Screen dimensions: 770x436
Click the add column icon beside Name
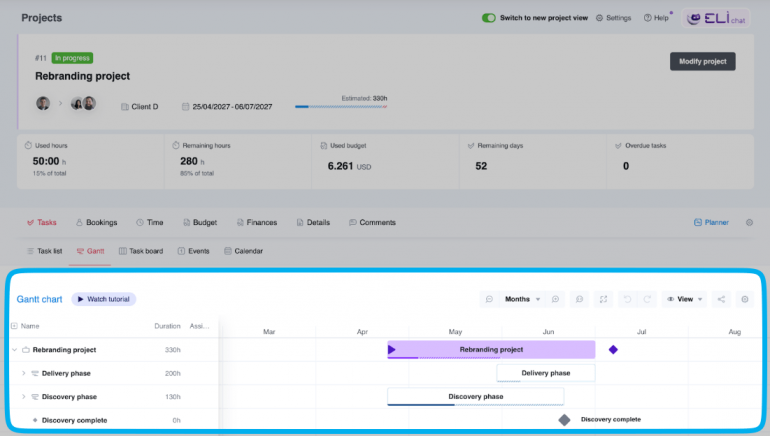[13, 326]
